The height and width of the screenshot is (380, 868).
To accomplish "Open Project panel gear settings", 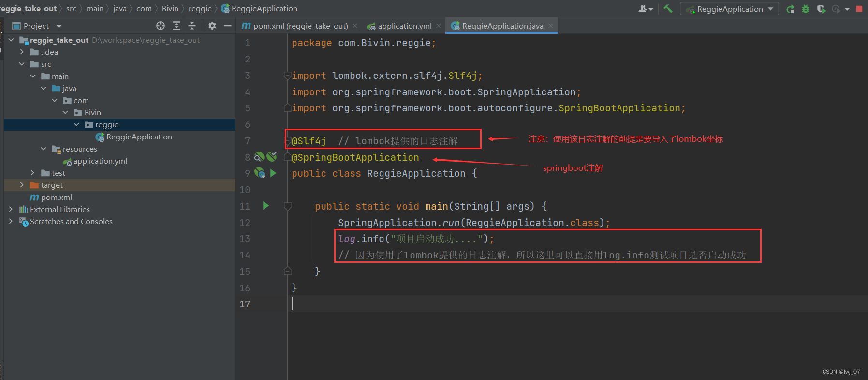I will coord(212,26).
